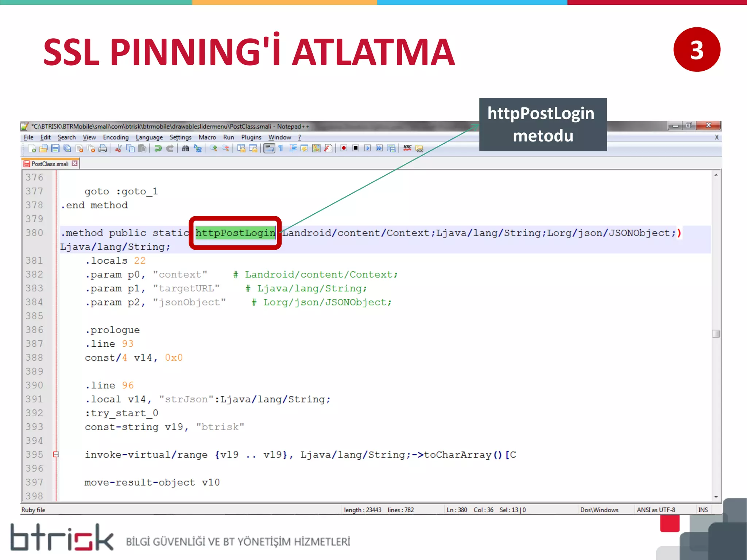The width and height of the screenshot is (747, 560).
Task: Open the Plugins menu
Action: coord(251,137)
